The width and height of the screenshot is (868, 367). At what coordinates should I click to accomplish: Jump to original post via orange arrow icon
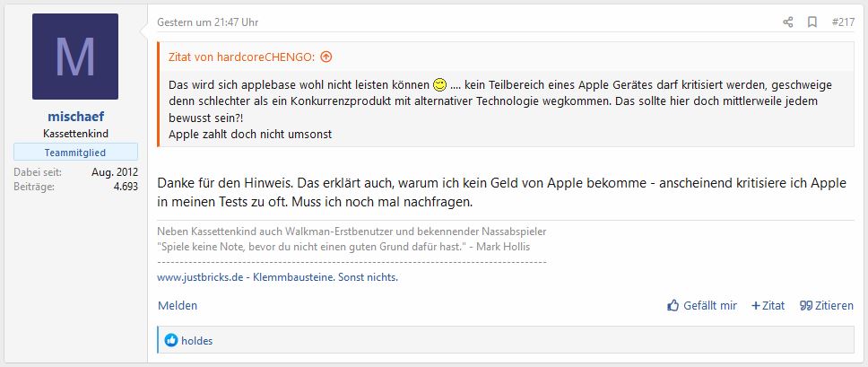coord(326,57)
